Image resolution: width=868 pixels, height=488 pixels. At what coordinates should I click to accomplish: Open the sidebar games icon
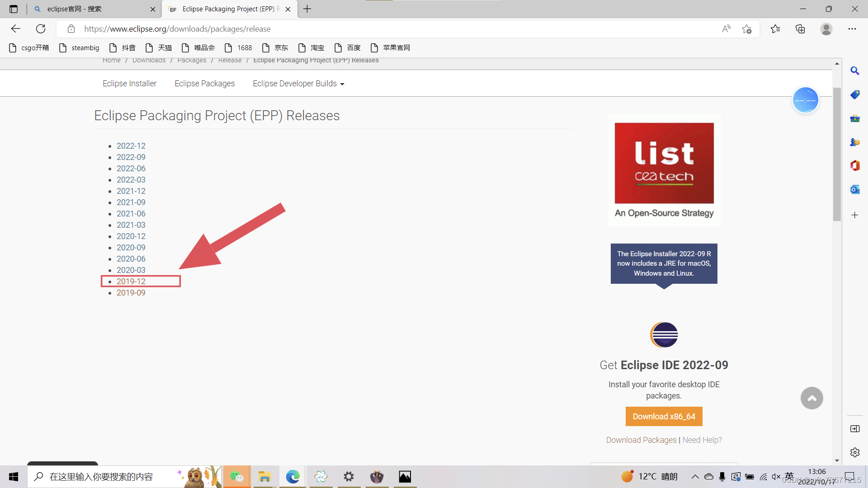855,142
